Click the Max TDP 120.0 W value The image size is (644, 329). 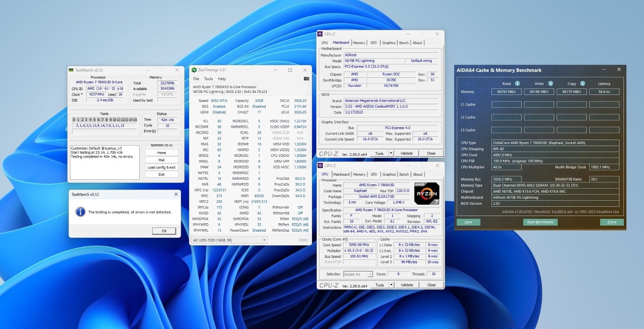coord(402,191)
